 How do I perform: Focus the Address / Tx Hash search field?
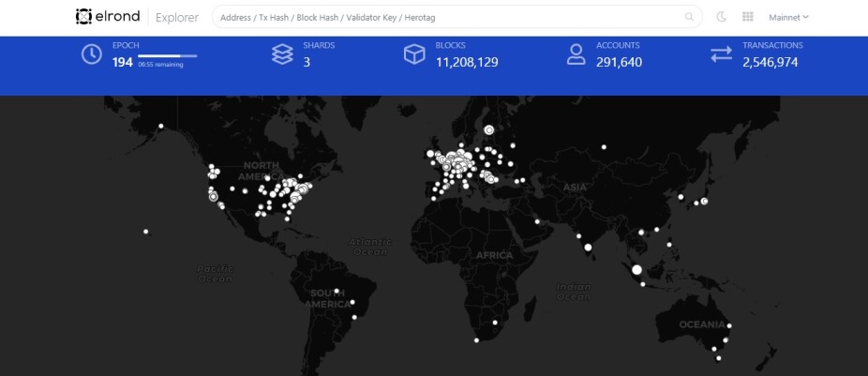(448, 17)
